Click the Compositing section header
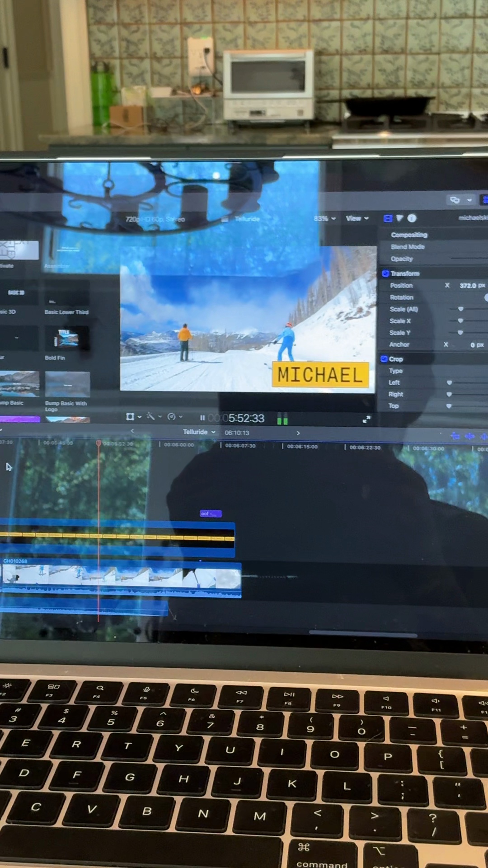 [409, 235]
